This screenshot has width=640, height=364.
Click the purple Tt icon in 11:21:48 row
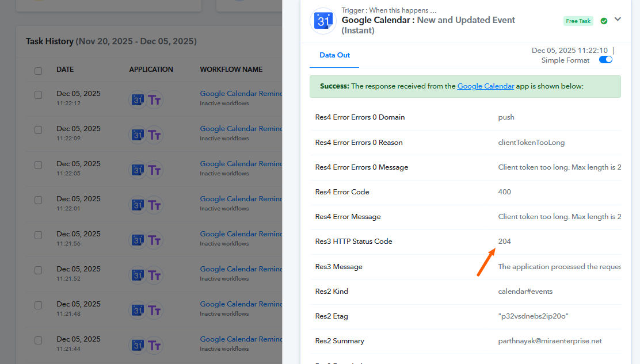click(154, 311)
